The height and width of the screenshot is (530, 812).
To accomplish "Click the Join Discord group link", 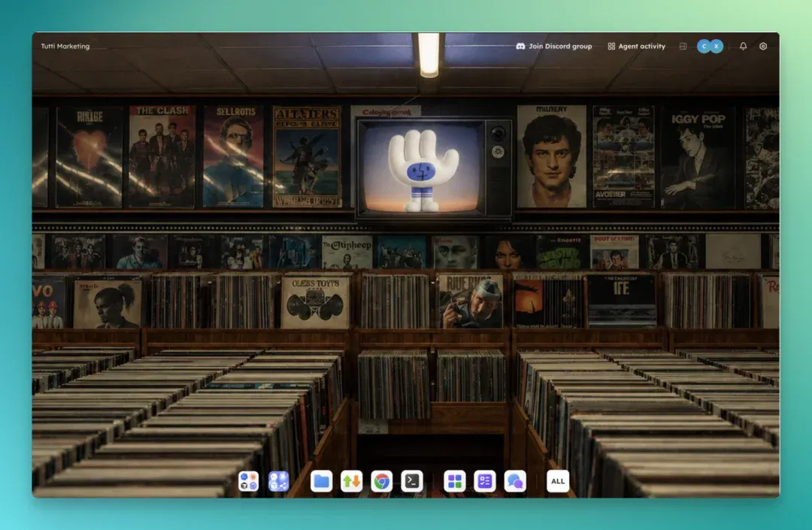I will (553, 46).
